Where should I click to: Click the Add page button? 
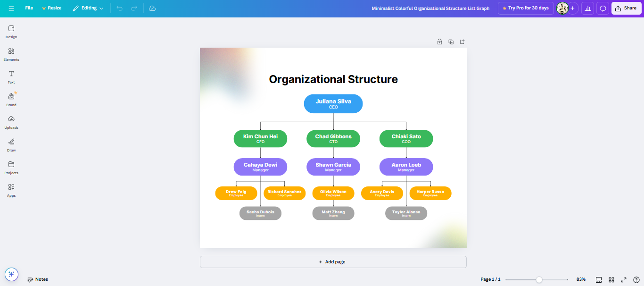pos(333,262)
